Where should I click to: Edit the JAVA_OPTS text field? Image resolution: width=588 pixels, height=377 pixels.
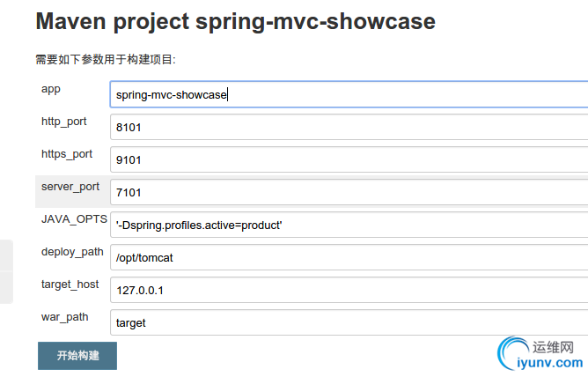tap(349, 225)
